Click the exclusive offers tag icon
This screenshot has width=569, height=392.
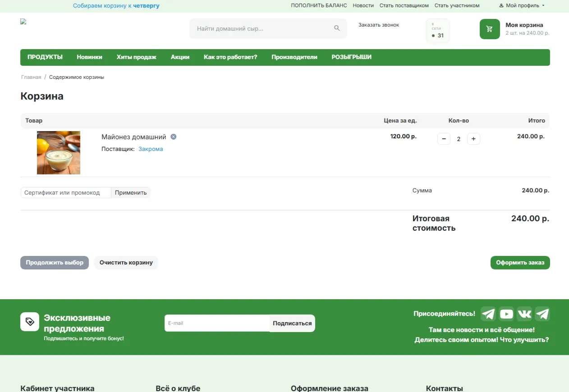click(x=30, y=322)
